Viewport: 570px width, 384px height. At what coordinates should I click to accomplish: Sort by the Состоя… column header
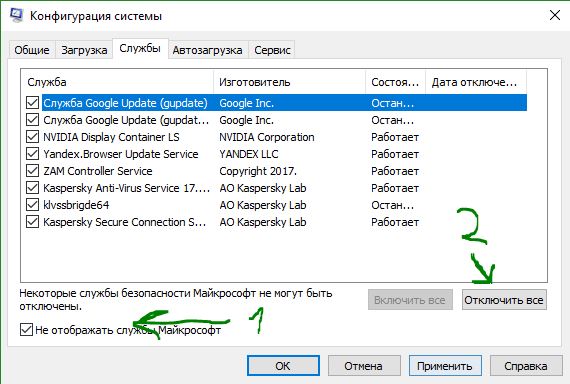[x=395, y=82]
